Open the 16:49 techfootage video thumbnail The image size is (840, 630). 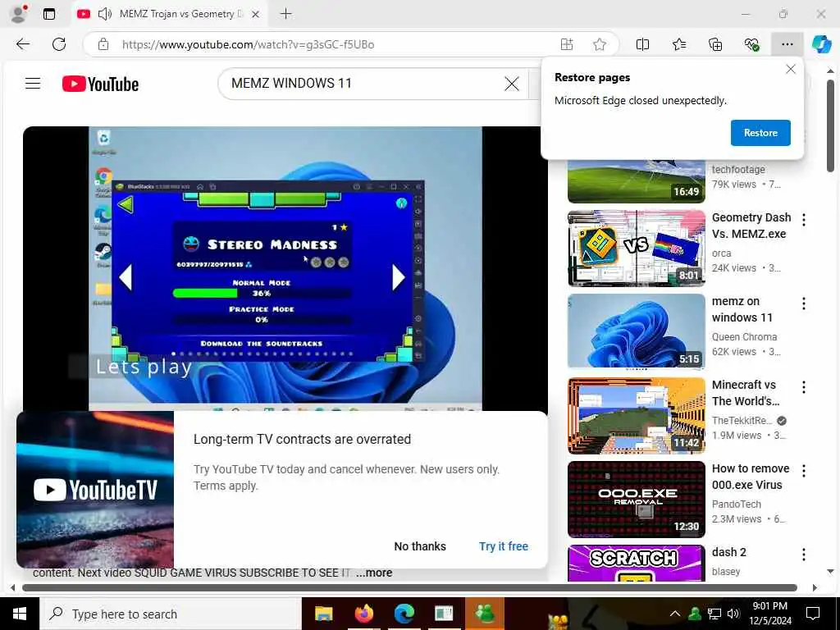[x=636, y=181]
